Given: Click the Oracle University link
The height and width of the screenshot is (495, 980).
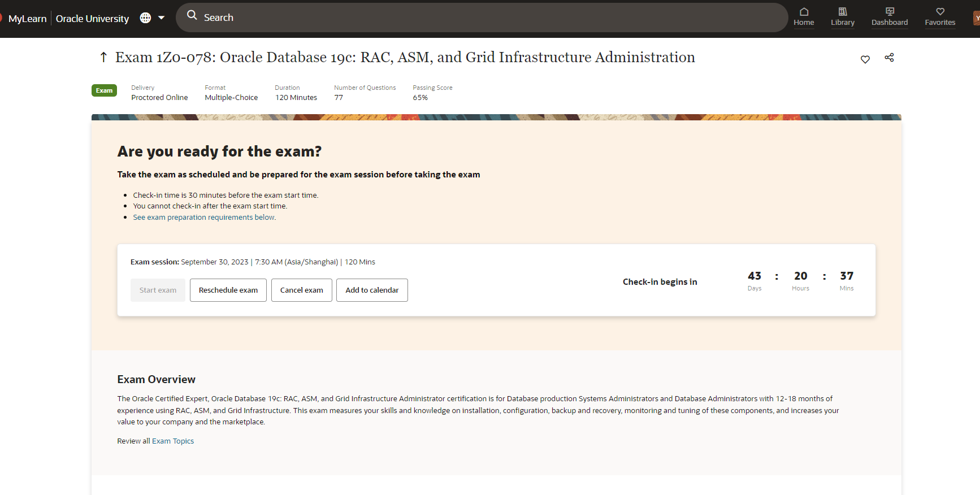Looking at the screenshot, I should click(x=92, y=19).
